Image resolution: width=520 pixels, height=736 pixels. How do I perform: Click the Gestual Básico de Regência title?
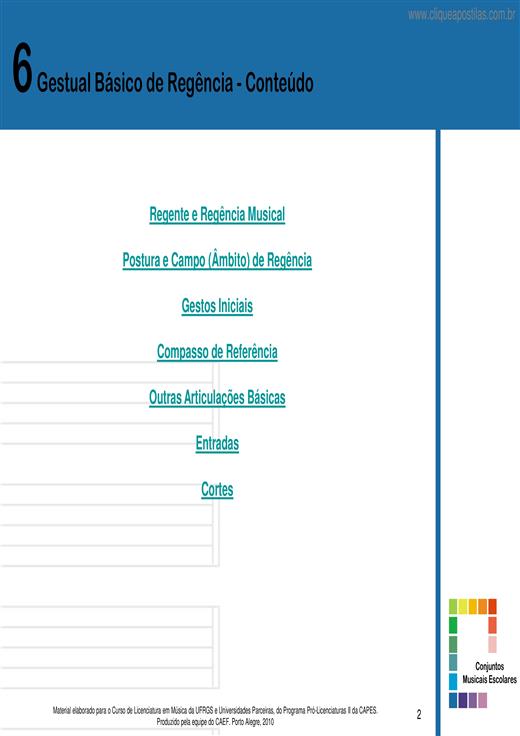coord(175,83)
